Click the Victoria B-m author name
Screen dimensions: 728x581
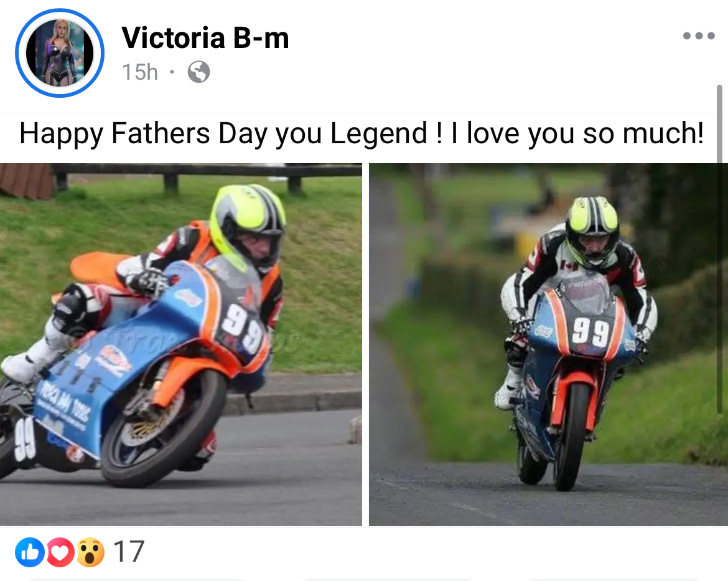point(205,37)
